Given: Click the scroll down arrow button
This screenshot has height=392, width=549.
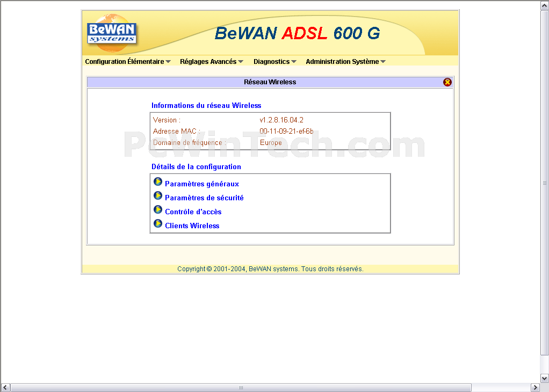Looking at the screenshot, I should (545, 379).
